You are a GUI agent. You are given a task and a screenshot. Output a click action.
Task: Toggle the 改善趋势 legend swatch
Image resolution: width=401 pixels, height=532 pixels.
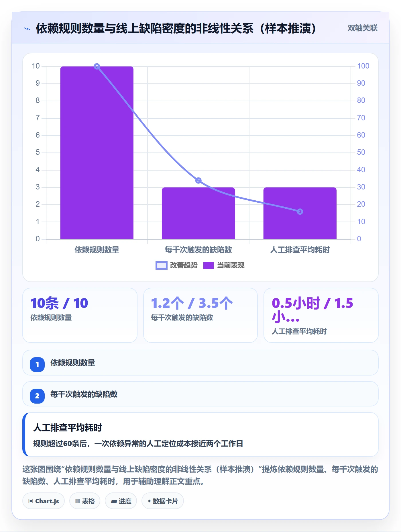point(161,265)
